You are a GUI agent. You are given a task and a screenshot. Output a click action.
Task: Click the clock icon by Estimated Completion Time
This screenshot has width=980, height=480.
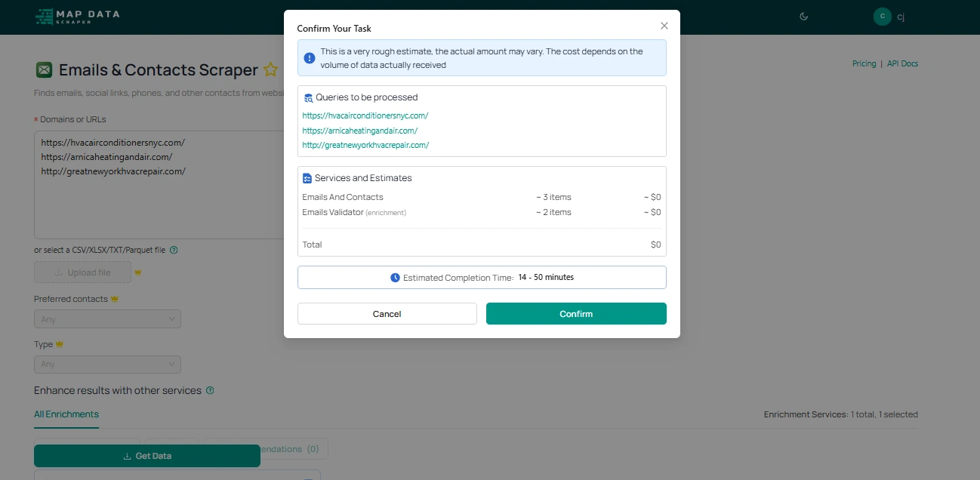(395, 278)
